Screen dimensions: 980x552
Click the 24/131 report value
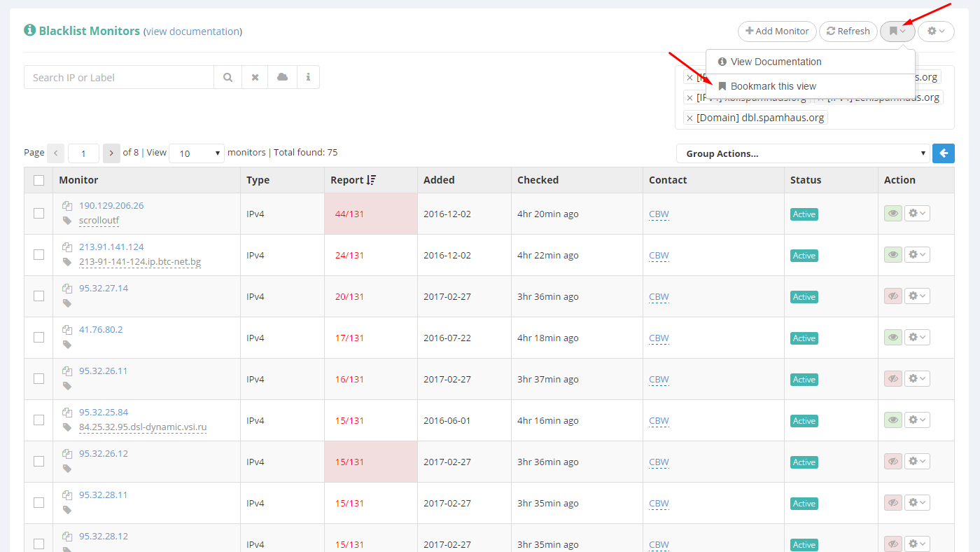pos(349,255)
